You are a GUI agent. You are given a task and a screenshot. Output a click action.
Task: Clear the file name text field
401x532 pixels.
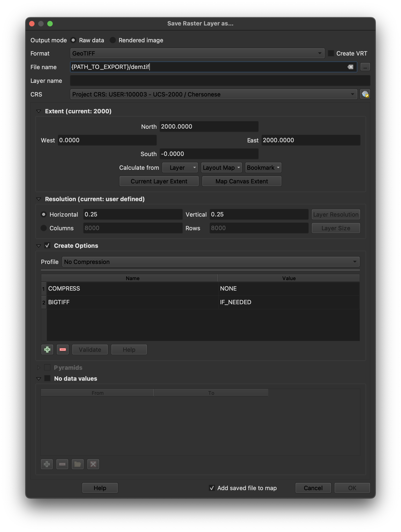click(x=351, y=67)
